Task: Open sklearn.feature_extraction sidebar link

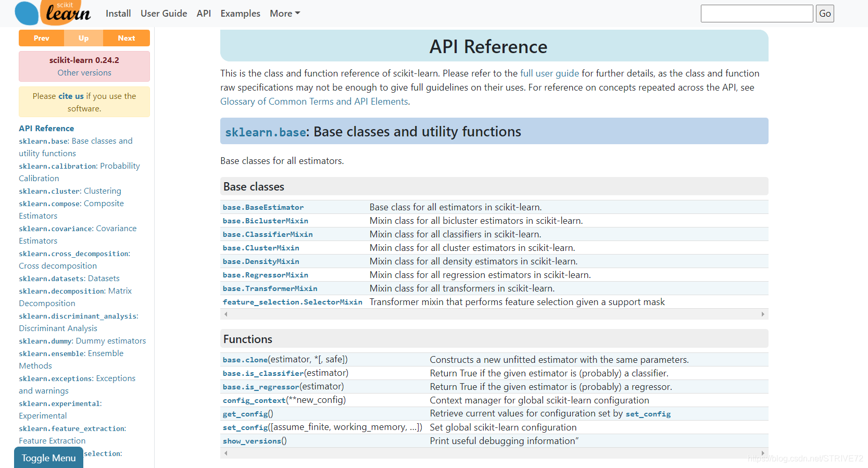Action: (72, 434)
